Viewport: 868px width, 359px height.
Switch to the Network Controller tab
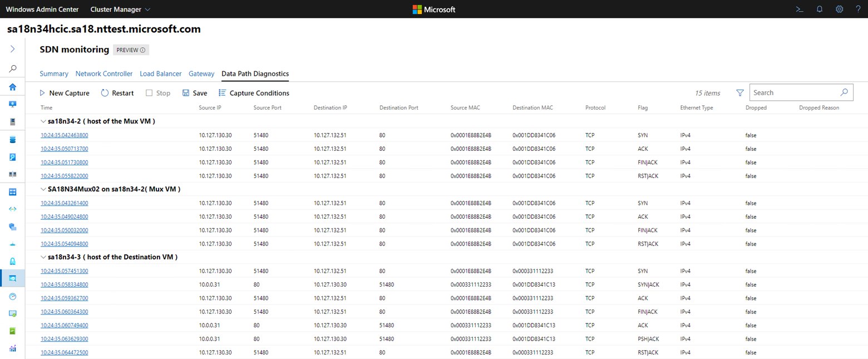click(x=104, y=73)
